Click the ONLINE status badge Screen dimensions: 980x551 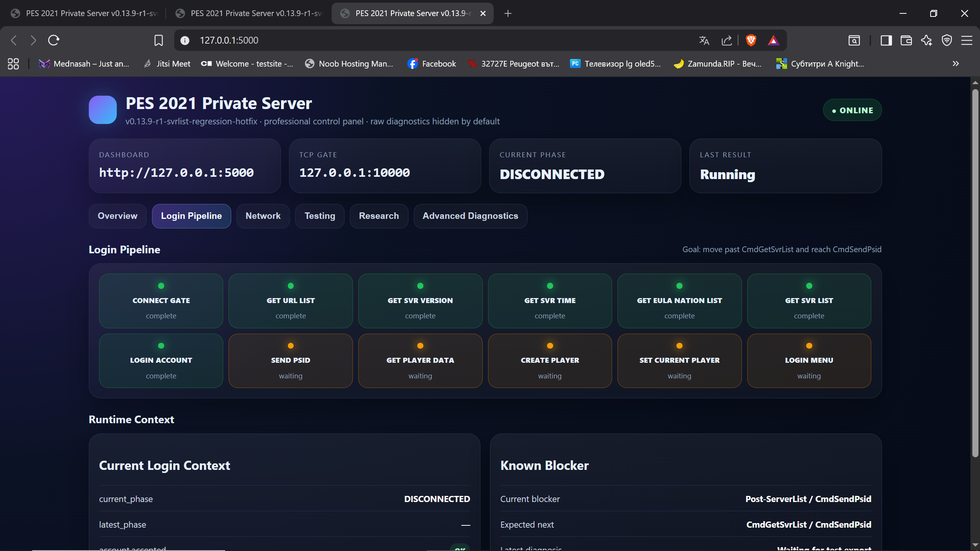[x=853, y=110]
